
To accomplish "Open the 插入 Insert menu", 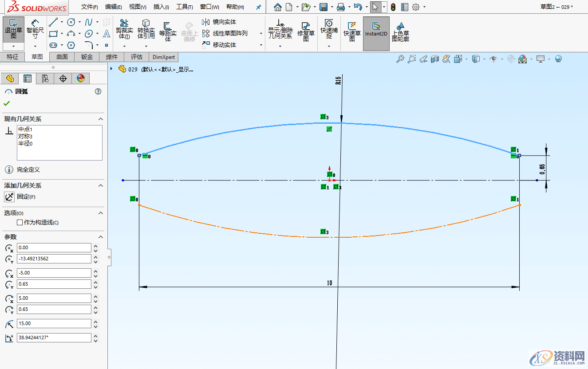I will click(161, 6).
